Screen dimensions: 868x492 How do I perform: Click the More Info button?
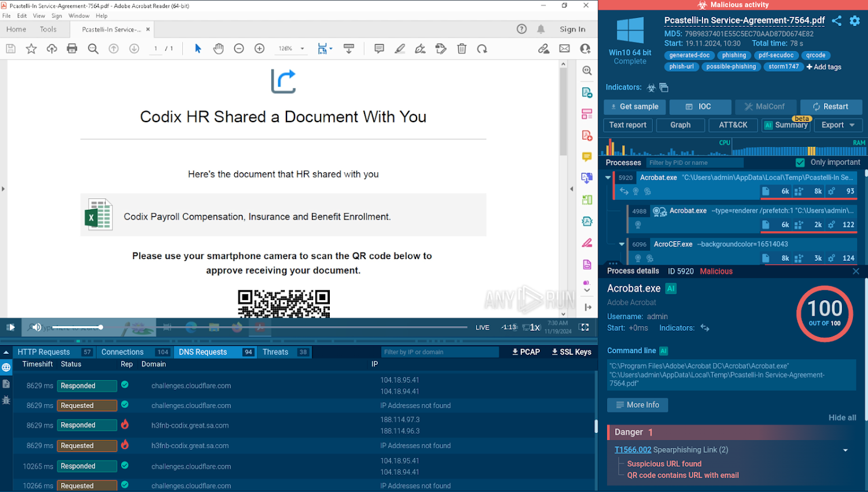tap(637, 405)
